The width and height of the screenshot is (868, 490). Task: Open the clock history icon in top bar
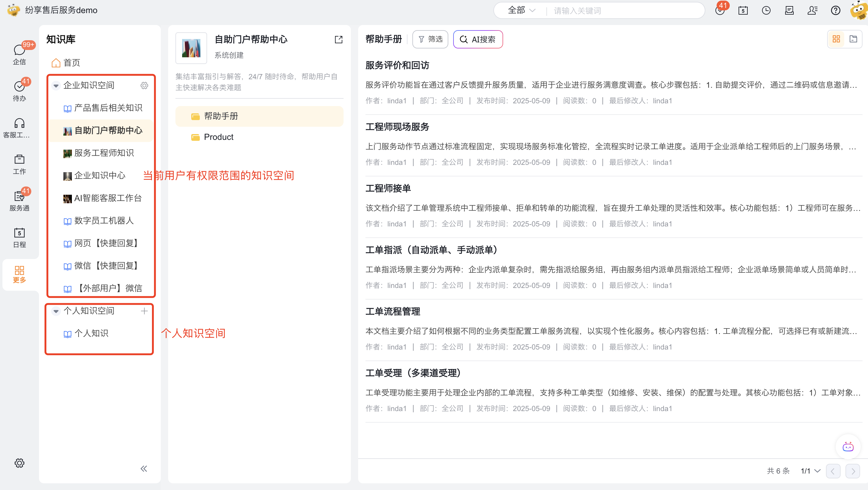[766, 10]
